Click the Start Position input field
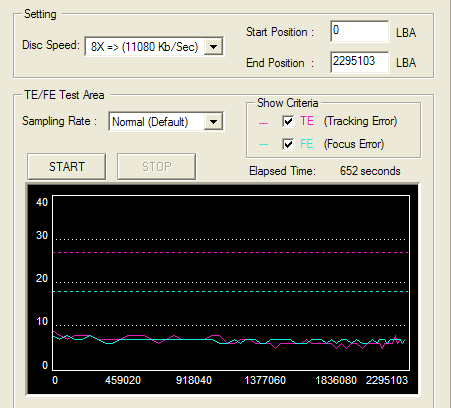Image resolution: width=451 pixels, height=408 pixels. point(359,31)
